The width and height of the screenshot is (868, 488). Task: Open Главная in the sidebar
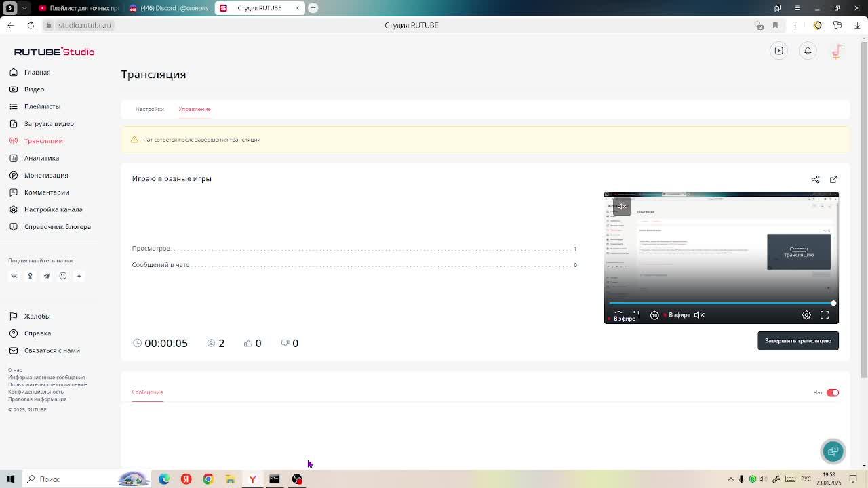click(37, 72)
